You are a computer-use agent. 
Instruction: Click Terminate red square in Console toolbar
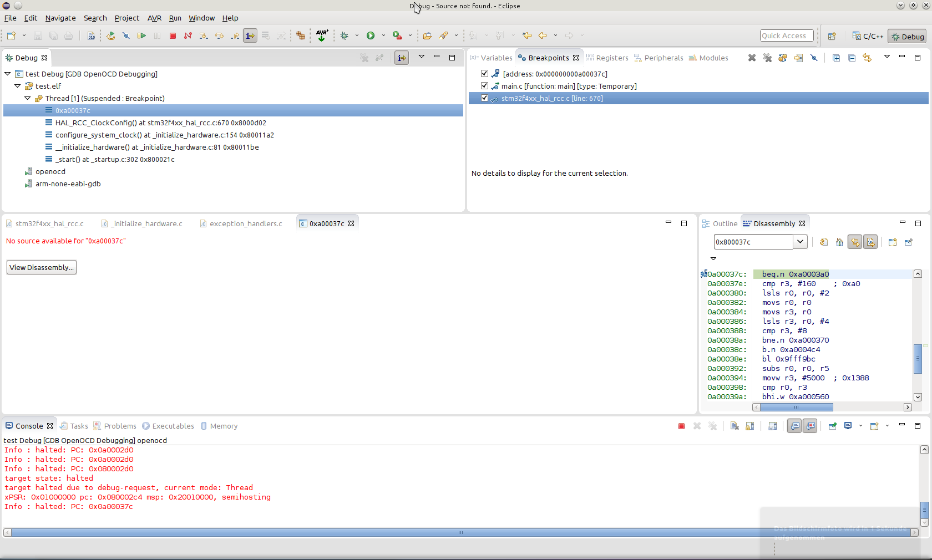point(681,426)
